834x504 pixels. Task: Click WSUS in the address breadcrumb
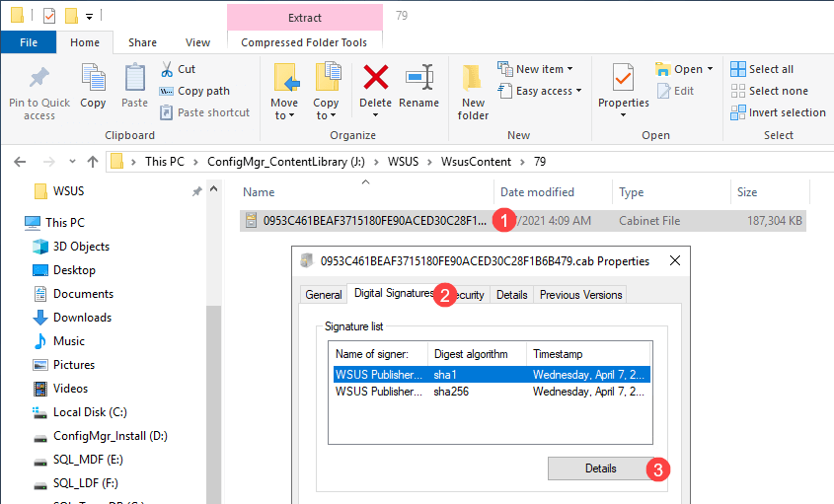403,162
